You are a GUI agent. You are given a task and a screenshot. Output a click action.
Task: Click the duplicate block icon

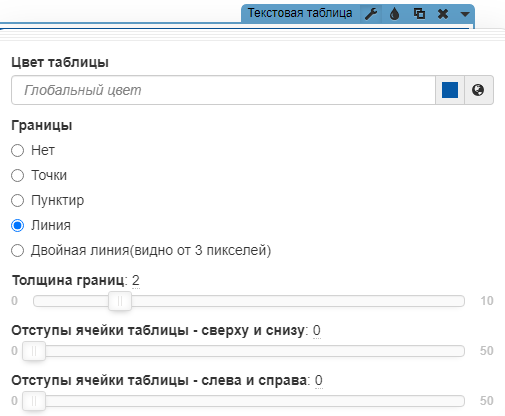419,14
